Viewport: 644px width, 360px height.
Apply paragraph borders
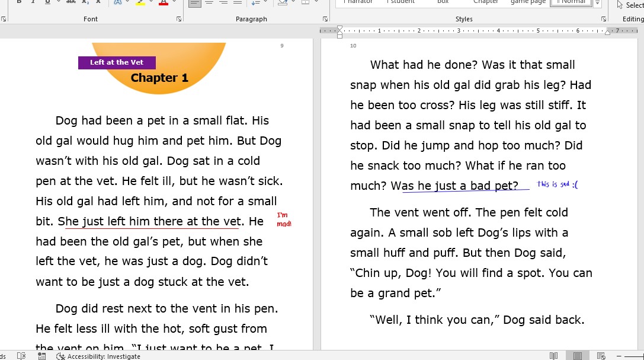[306, 3]
